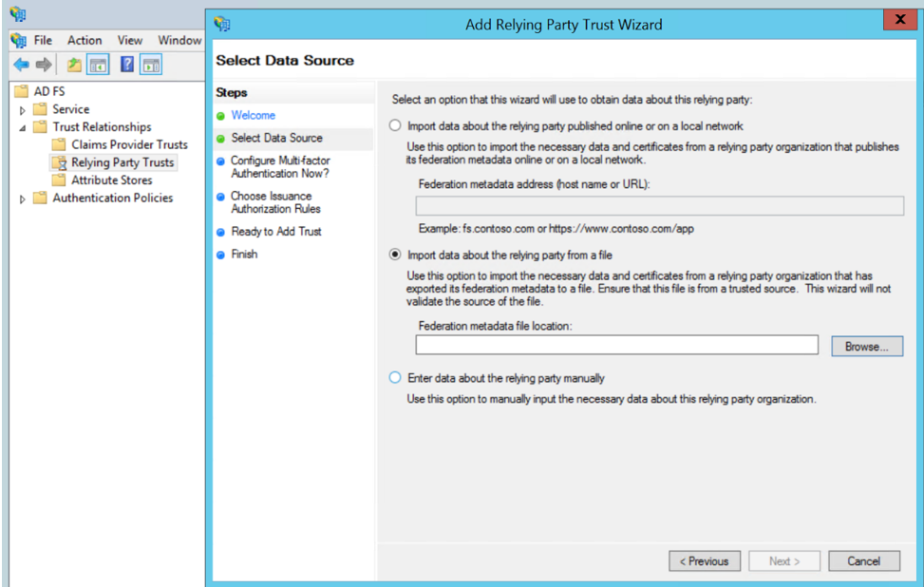Collapse the Trust Relationships tree node
Viewport: 924px width, 587px height.
(x=22, y=127)
